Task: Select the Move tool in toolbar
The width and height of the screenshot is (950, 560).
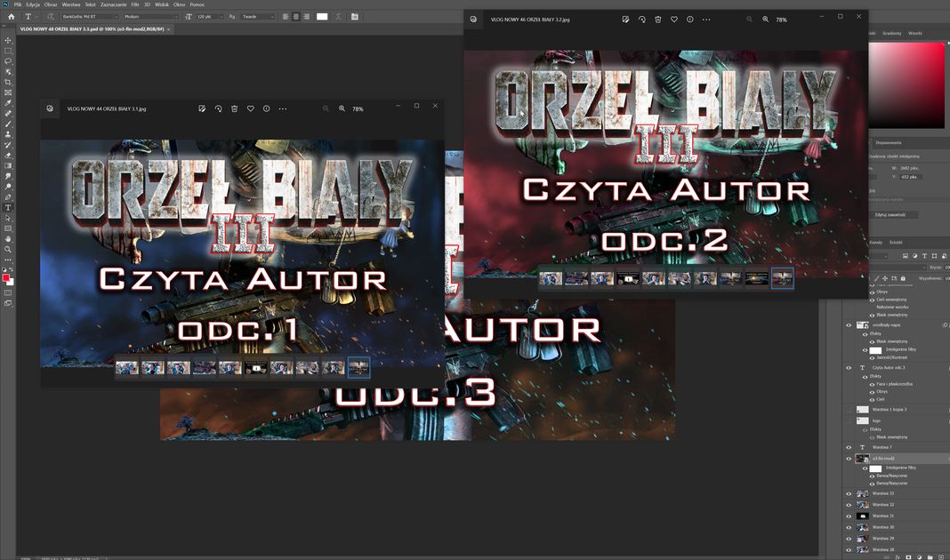Action: 8,40
